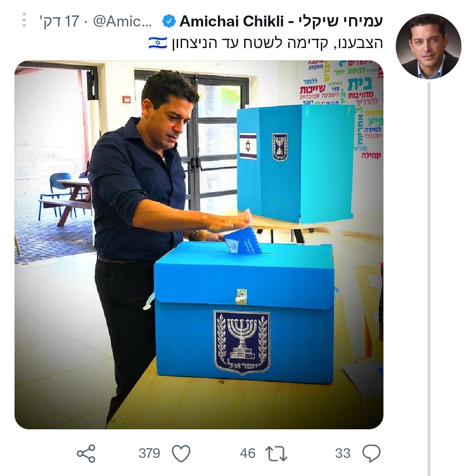Viewport: 476px width, 476px height.
Task: Open the ballot box photo
Action: (x=199, y=245)
